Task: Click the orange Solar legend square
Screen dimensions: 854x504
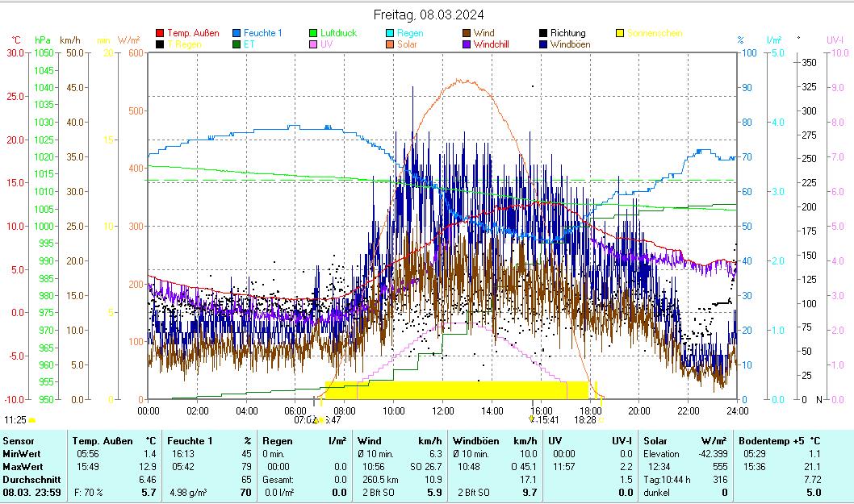Action: (x=390, y=44)
